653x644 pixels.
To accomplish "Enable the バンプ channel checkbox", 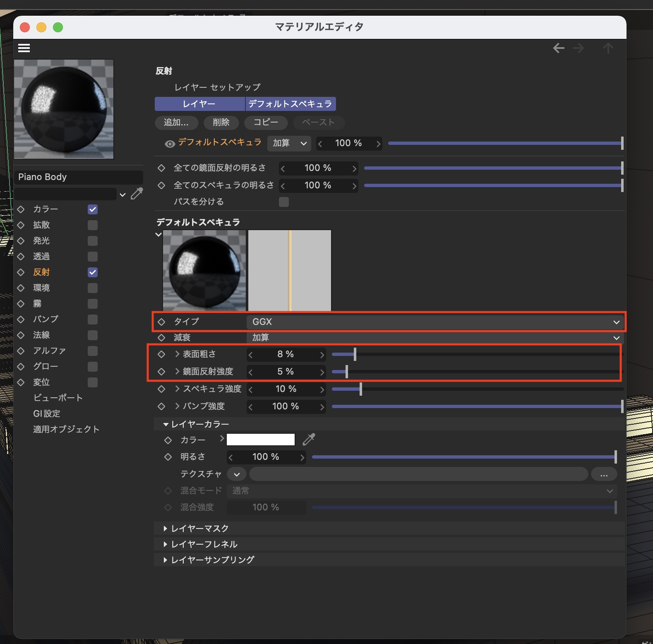I will 93,320.
